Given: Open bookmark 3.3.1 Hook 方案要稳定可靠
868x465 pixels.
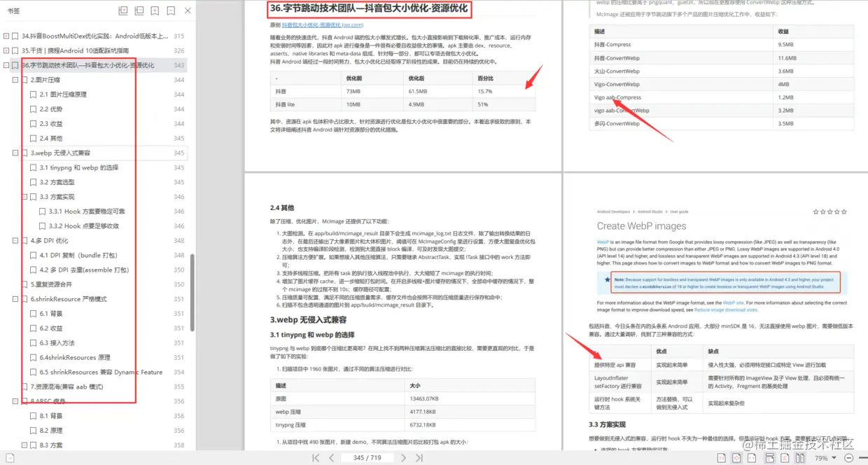Looking at the screenshot, I should (87, 211).
